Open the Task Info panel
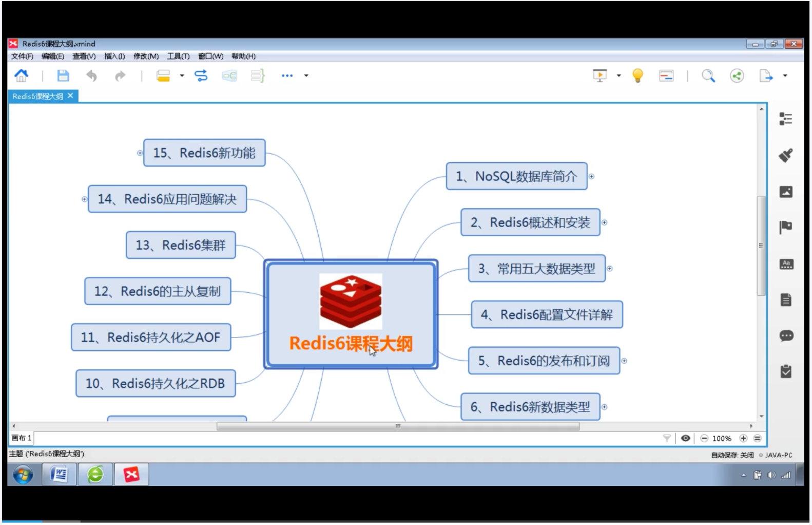 point(786,371)
